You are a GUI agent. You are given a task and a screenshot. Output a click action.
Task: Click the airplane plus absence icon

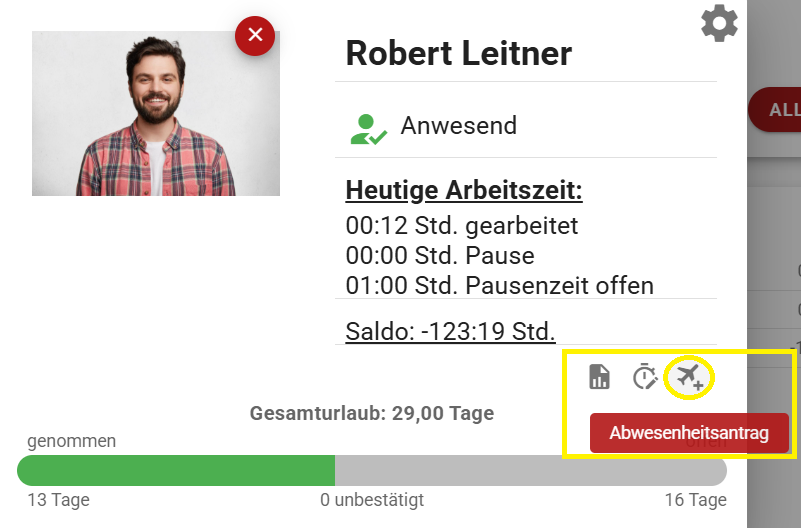pos(690,377)
